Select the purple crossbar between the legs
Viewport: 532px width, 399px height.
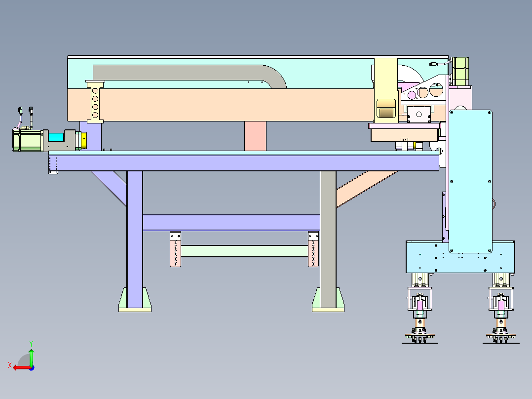[x=231, y=222]
